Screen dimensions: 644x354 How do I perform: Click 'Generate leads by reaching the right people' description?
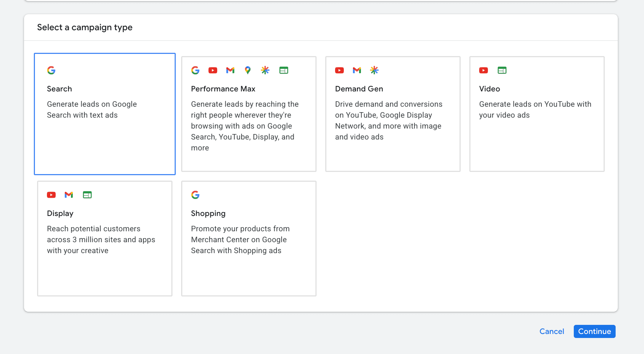click(245, 126)
